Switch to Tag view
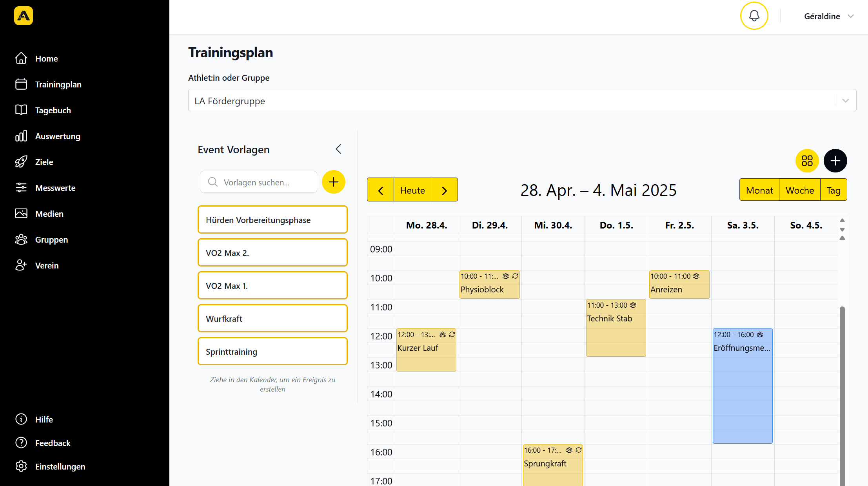Screen dimensions: 868x486 833,190
